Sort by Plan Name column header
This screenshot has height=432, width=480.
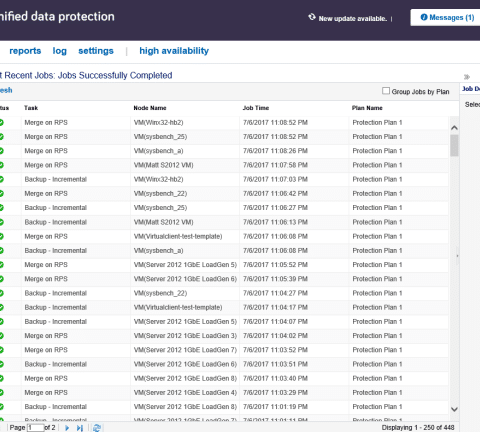(x=367, y=108)
